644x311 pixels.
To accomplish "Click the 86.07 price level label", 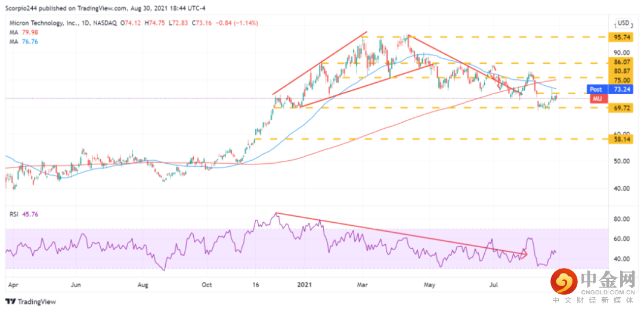I will point(621,63).
